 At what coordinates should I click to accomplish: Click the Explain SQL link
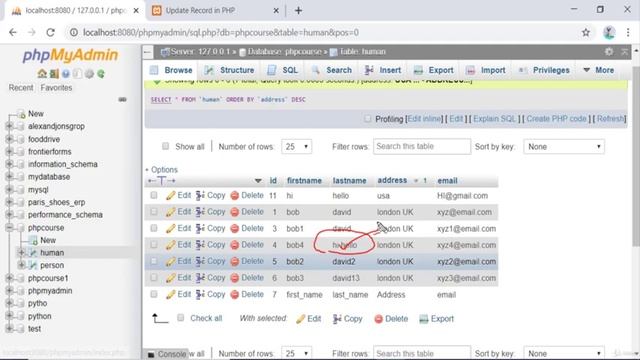[x=494, y=119]
